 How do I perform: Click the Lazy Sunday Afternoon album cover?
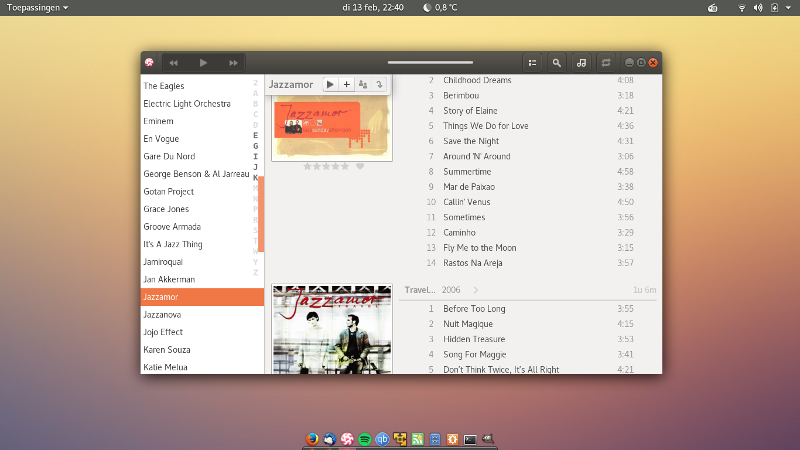pos(332,128)
